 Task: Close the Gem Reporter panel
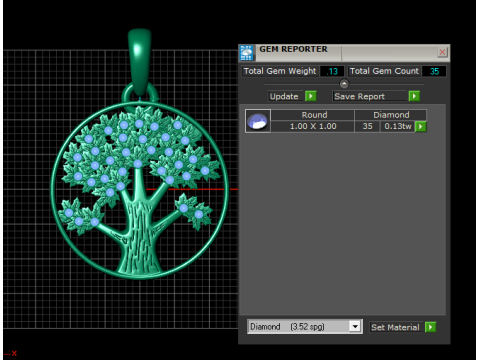coord(442,52)
